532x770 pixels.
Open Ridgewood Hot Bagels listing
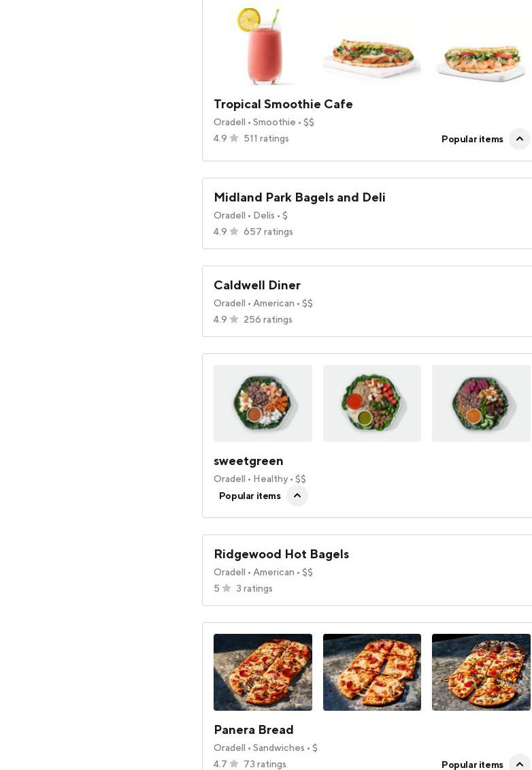[281, 554]
